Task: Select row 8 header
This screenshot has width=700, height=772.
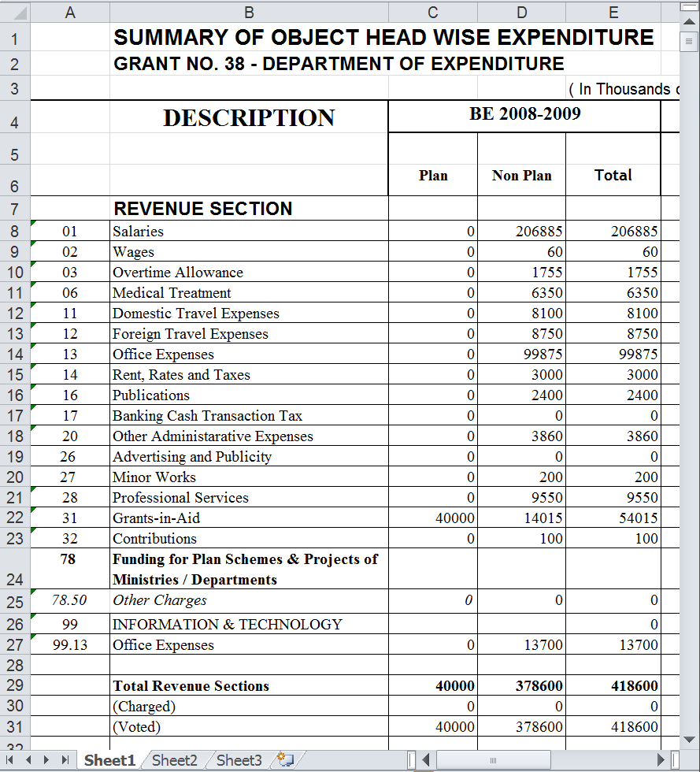Action: [x=15, y=231]
